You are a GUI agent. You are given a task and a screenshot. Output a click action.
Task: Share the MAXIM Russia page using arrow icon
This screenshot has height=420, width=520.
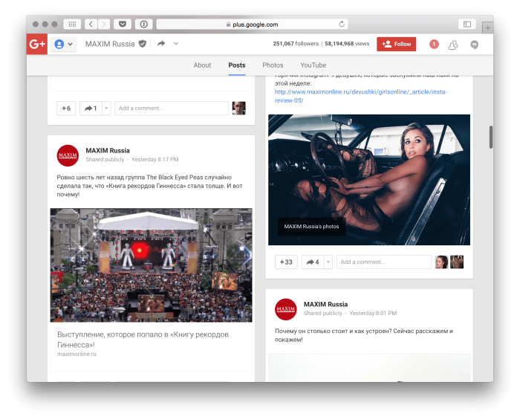coord(161,43)
